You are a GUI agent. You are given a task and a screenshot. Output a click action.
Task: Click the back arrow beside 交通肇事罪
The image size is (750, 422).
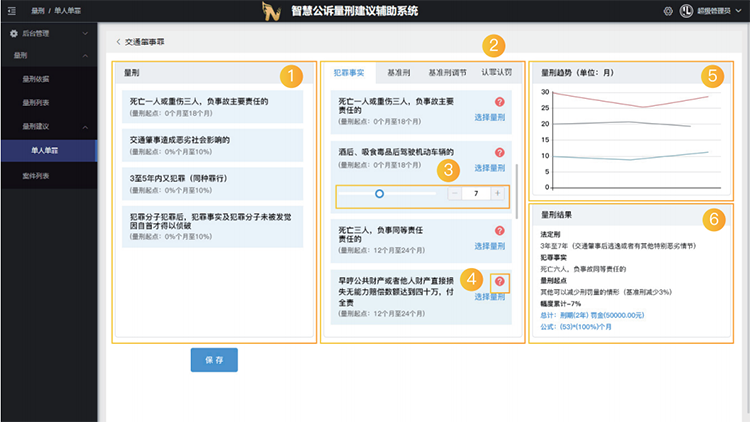pos(119,42)
